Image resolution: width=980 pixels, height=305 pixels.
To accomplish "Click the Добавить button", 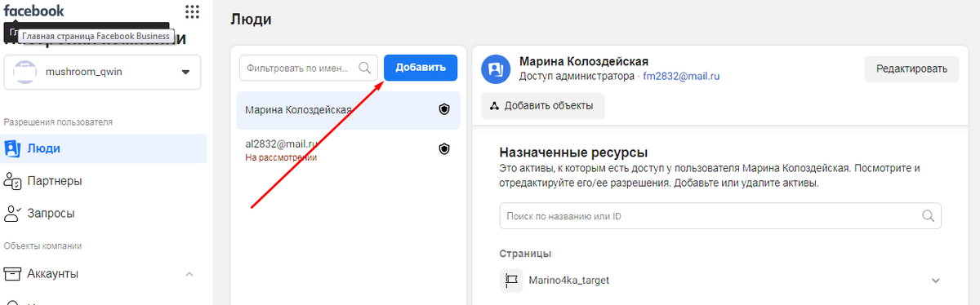I will point(421,68).
